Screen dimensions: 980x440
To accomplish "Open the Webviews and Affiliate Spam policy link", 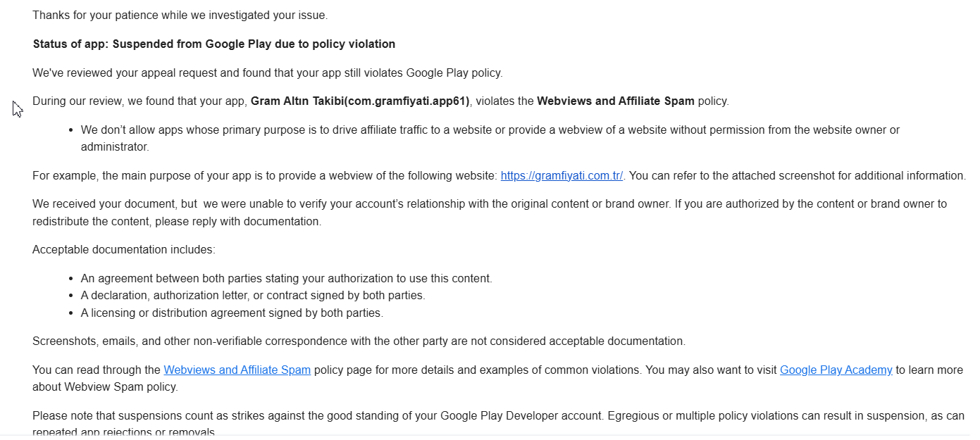I will [x=237, y=370].
